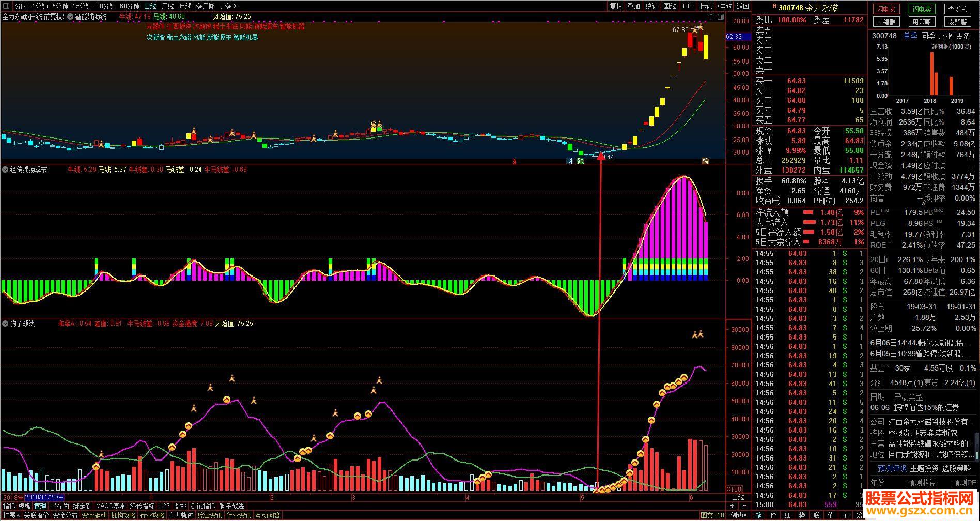Select the 测试指标 tab
This screenshot has height=521, width=980.
click(203, 506)
